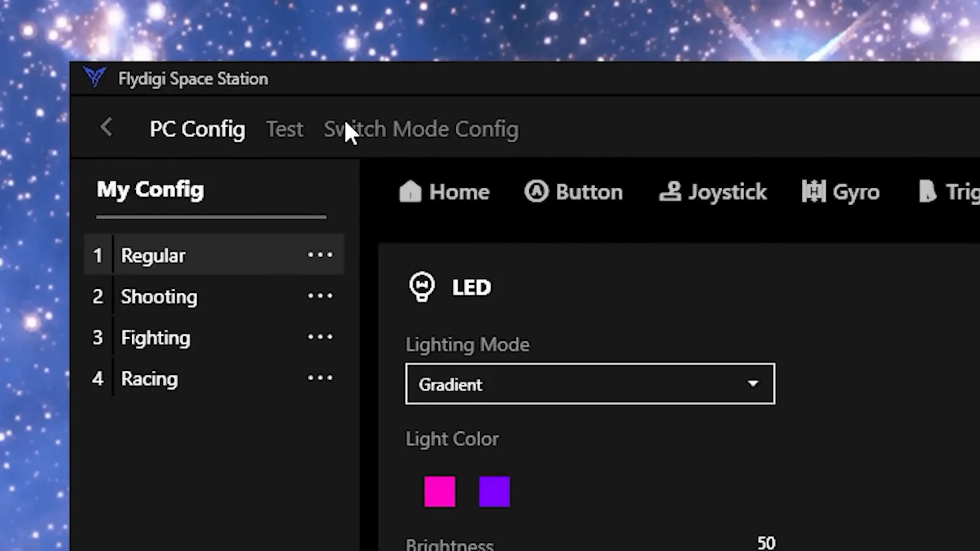Open the Gyro configuration panel
The height and width of the screenshot is (551, 980).
point(841,192)
